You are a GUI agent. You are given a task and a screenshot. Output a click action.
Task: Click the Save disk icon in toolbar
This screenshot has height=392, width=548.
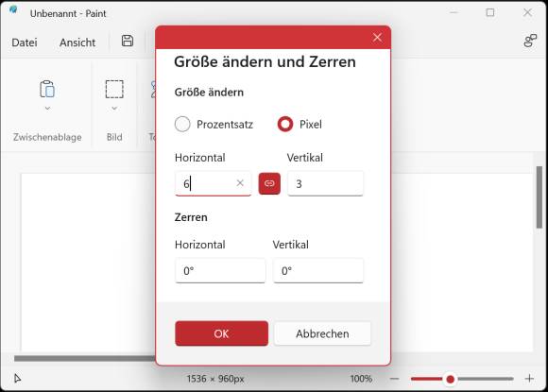[128, 41]
